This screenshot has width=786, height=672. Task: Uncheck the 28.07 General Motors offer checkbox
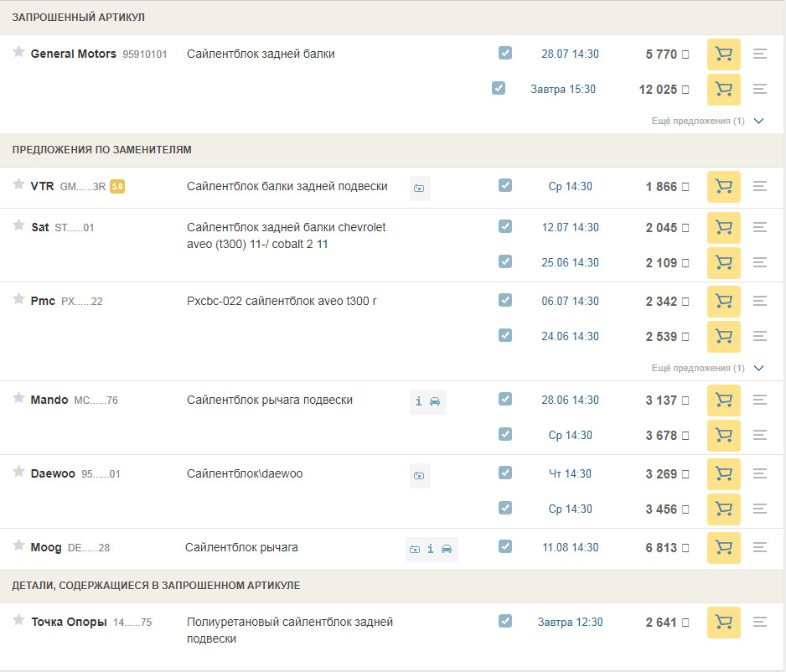(x=505, y=52)
